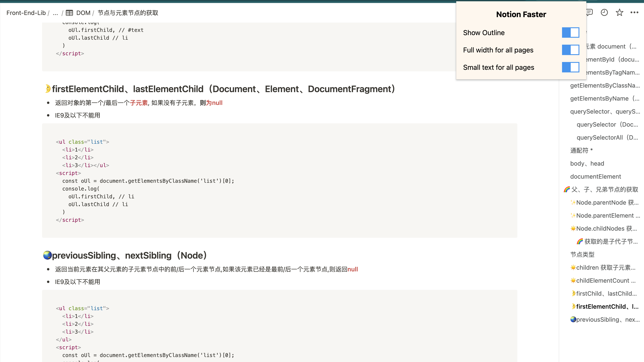
Task: Open page history clock icon
Action: [x=604, y=13]
